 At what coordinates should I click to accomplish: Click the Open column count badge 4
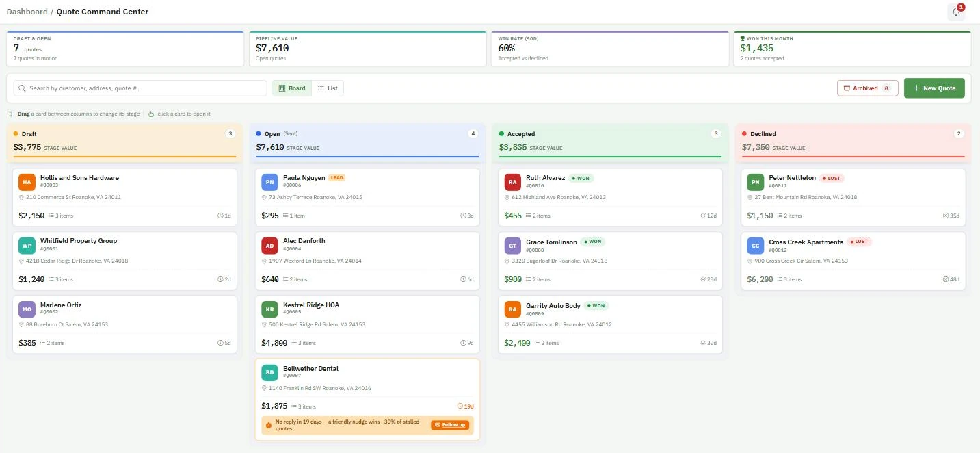tap(473, 134)
